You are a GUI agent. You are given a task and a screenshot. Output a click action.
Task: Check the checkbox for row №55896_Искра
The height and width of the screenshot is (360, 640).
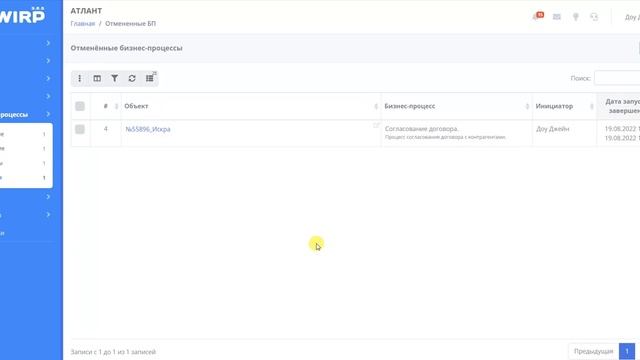pyautogui.click(x=80, y=129)
